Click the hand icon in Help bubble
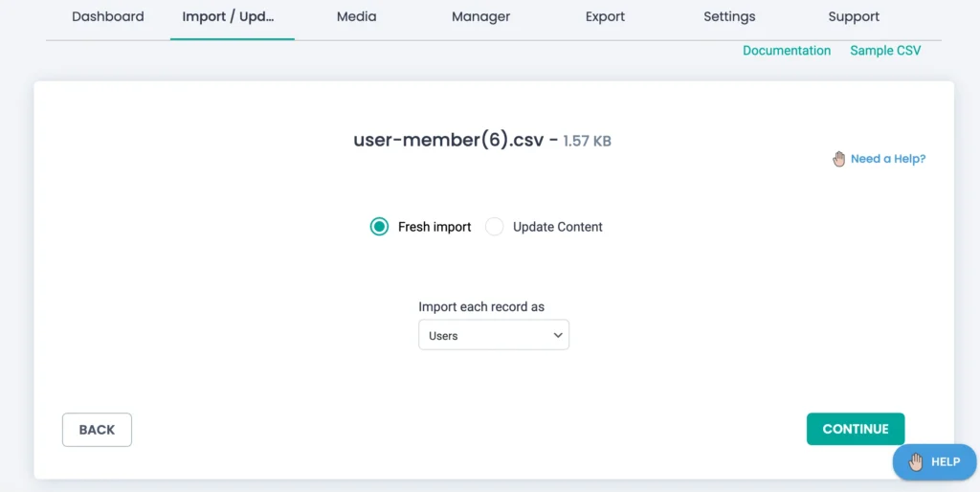 916,462
